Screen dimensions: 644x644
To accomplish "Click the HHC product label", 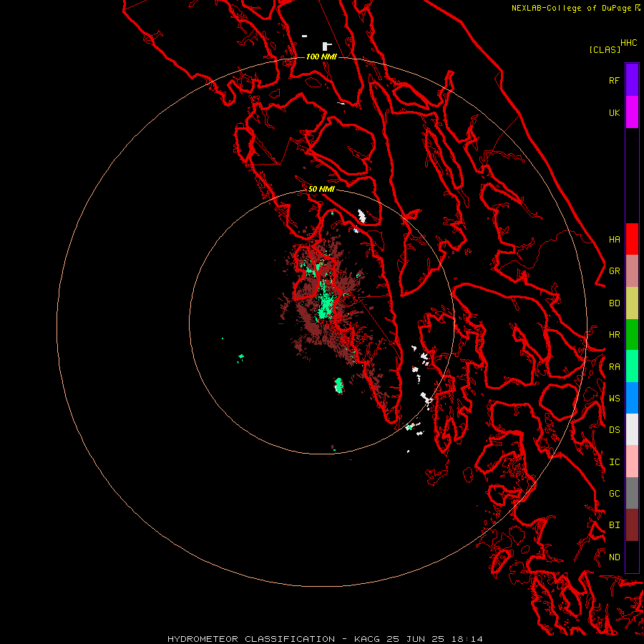I will [628, 43].
